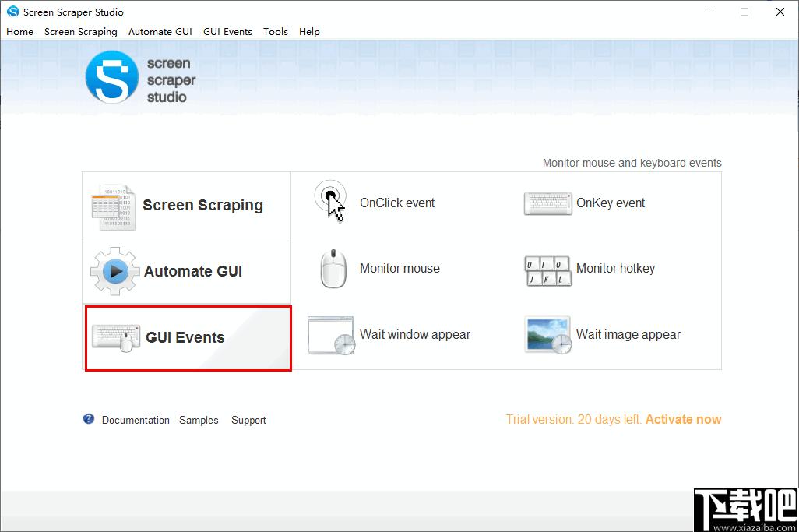Click the title bar app icon
Viewport: 799px width, 532px height.
(x=12, y=11)
